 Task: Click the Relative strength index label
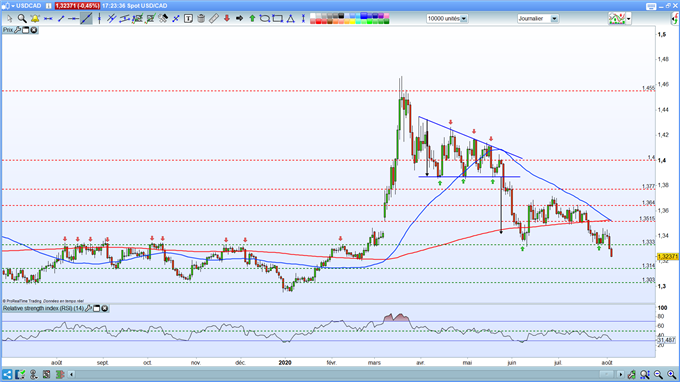[43, 308]
